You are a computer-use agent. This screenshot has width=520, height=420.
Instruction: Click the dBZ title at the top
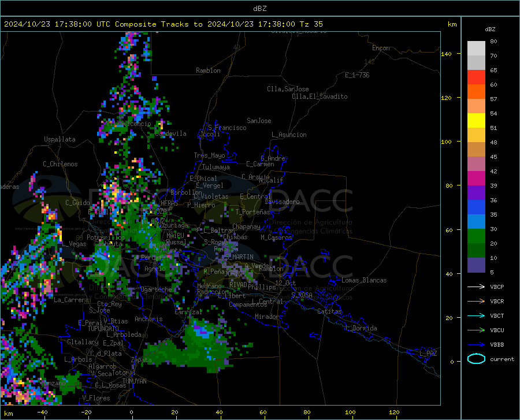point(259,9)
